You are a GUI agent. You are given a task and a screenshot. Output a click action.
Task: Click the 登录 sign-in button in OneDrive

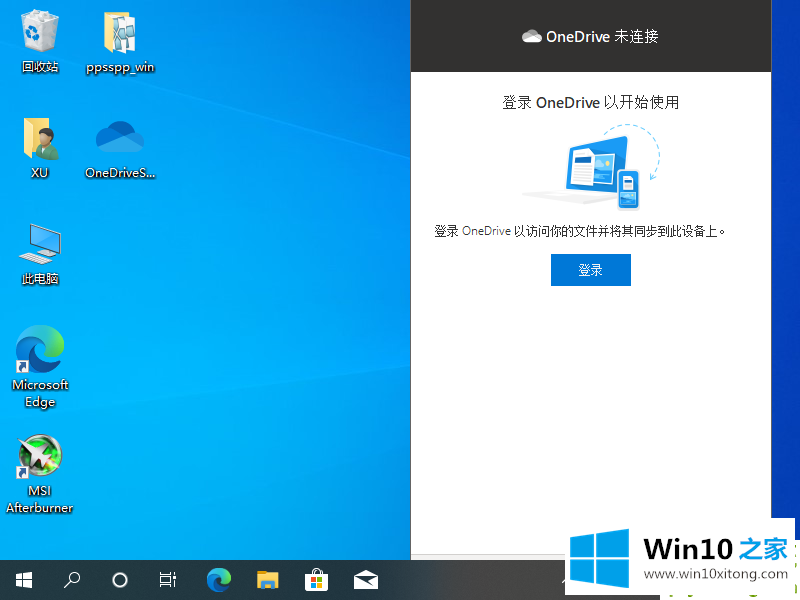[x=590, y=270]
